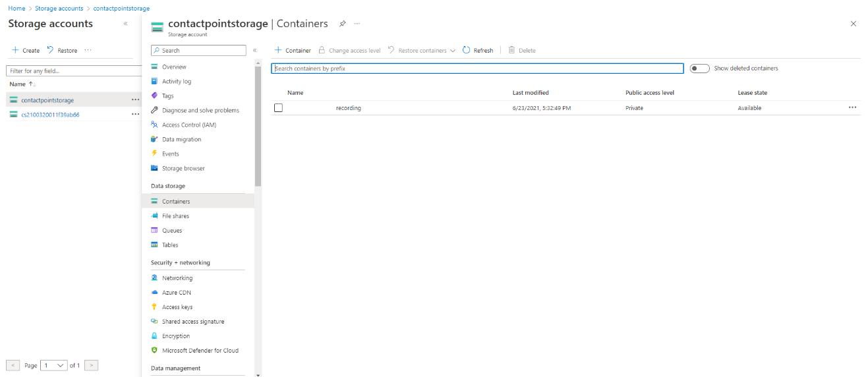Click the Azure CDN cloud icon
868x377 pixels.
coord(154,293)
